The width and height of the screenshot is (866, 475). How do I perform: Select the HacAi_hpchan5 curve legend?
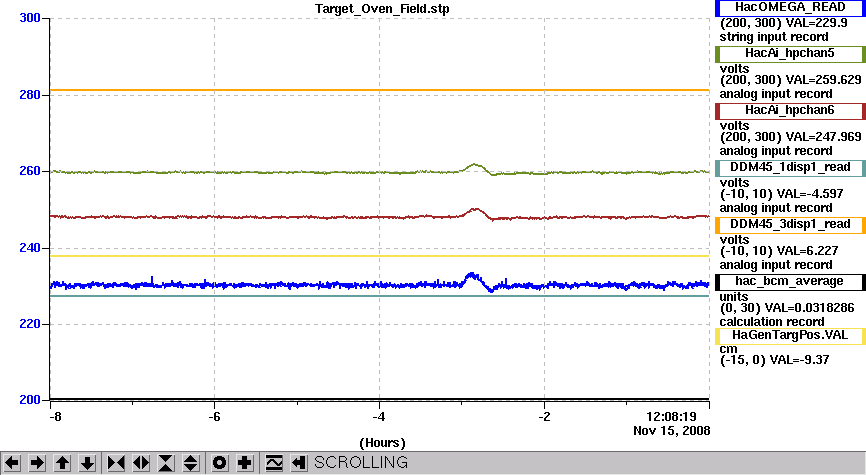point(790,54)
